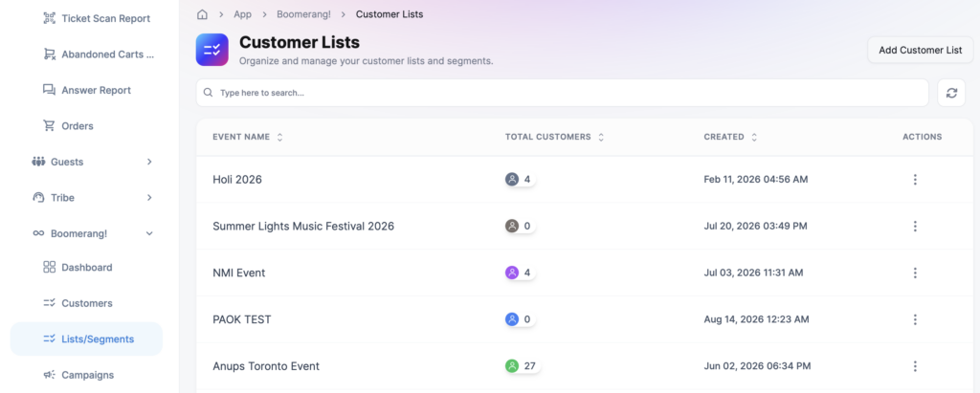Click the Add Customer List button
Screen dimensions: 980x393
click(x=920, y=50)
